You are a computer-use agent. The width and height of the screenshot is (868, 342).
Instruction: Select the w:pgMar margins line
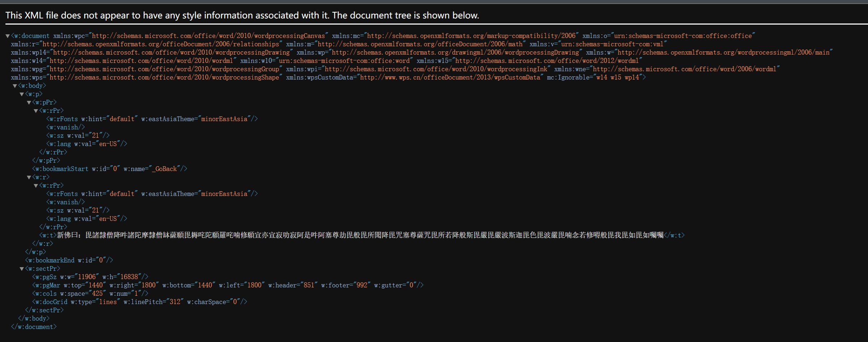click(227, 285)
